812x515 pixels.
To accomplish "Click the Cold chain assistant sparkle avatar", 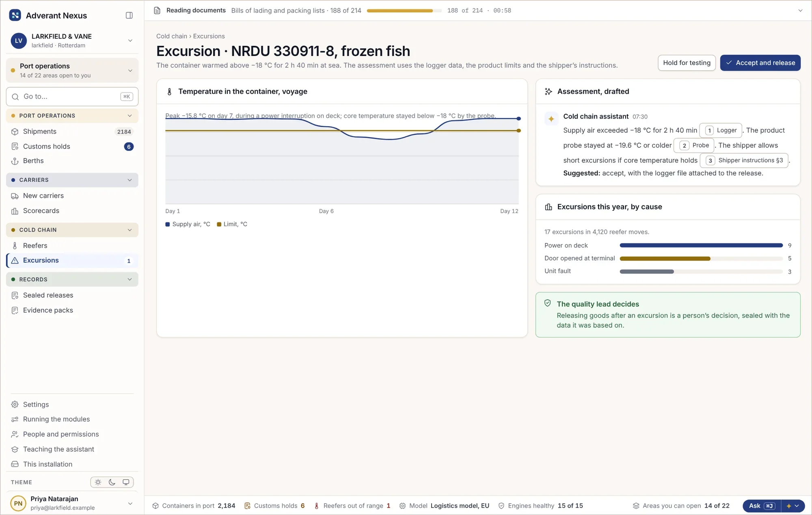I will [x=551, y=119].
